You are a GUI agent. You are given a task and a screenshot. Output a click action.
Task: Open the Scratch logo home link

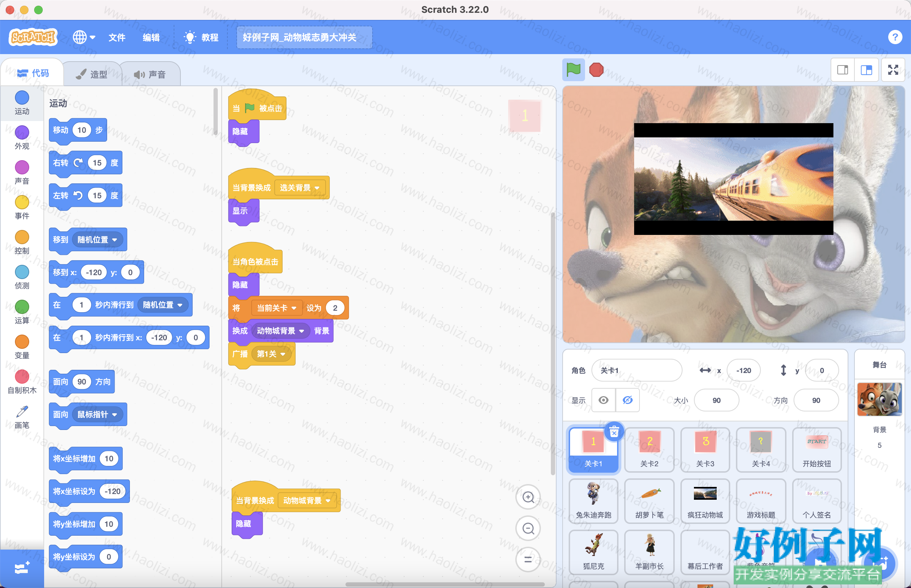tap(33, 37)
